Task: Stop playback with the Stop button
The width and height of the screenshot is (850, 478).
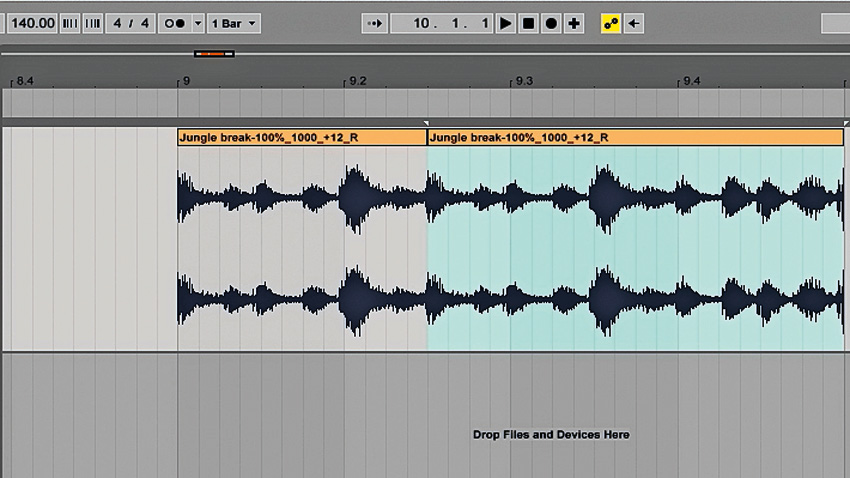Action: 528,23
